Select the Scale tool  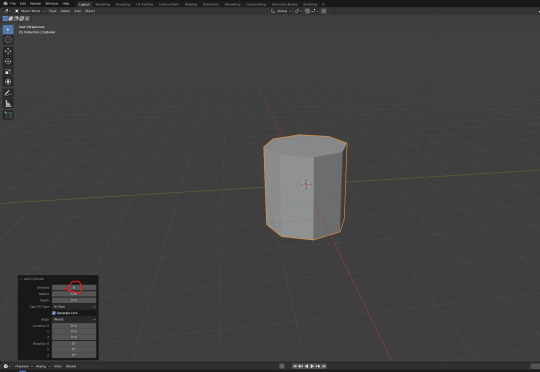pos(8,72)
